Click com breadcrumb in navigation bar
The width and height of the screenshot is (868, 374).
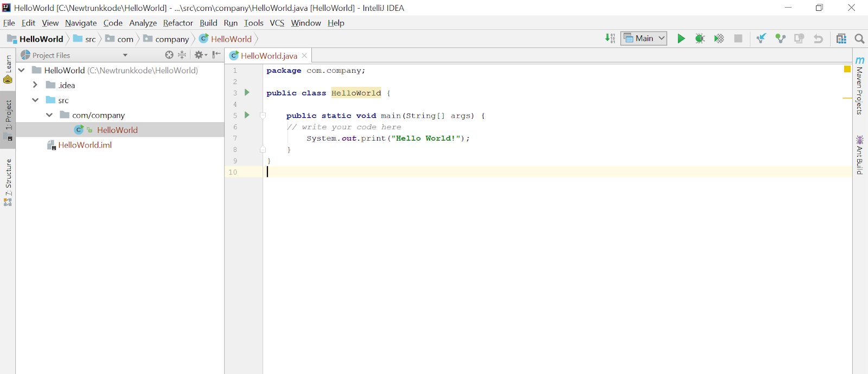click(119, 39)
